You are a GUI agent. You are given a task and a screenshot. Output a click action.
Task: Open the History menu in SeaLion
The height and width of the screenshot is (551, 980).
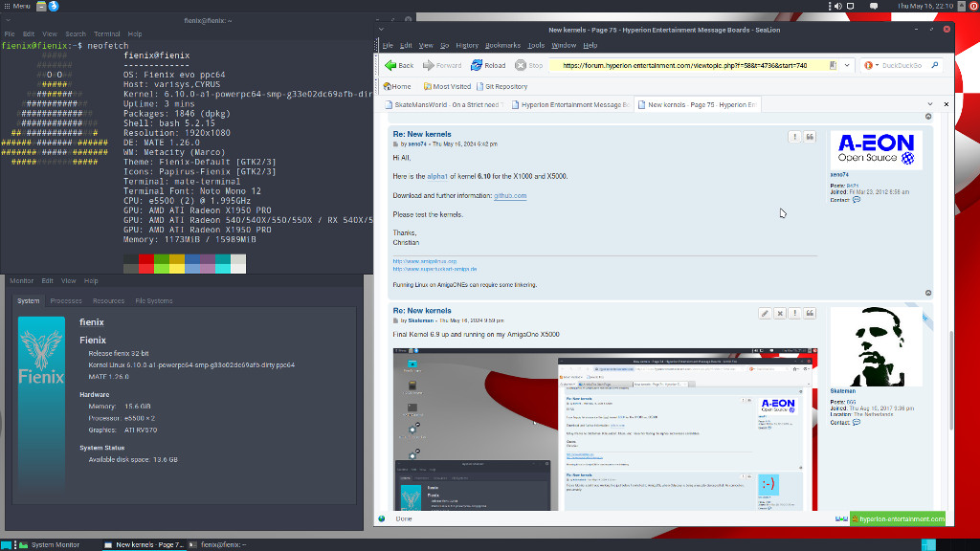[x=467, y=45]
